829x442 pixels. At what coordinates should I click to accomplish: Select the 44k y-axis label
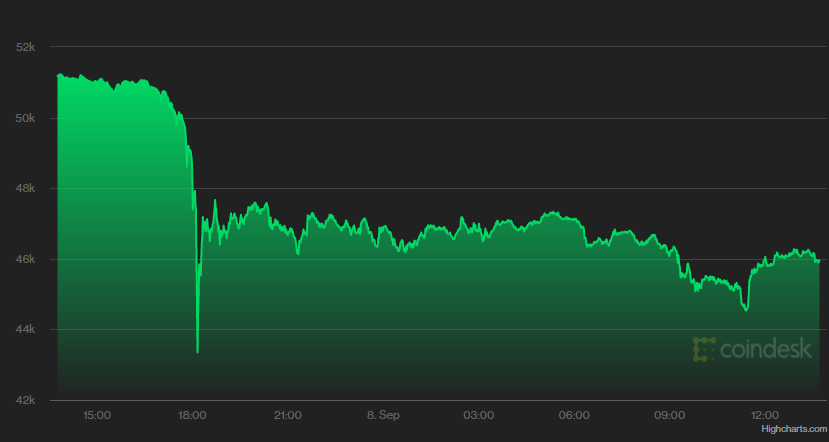(27, 329)
